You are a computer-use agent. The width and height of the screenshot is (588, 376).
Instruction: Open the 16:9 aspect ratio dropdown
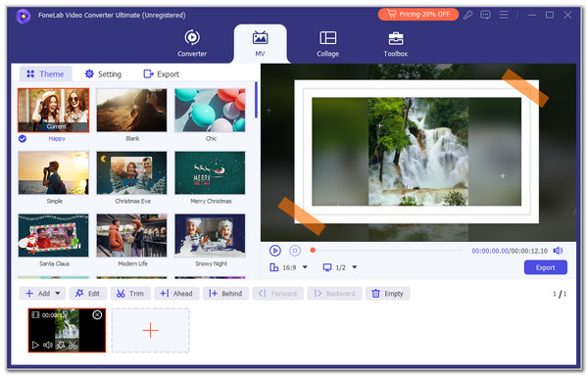pos(305,267)
